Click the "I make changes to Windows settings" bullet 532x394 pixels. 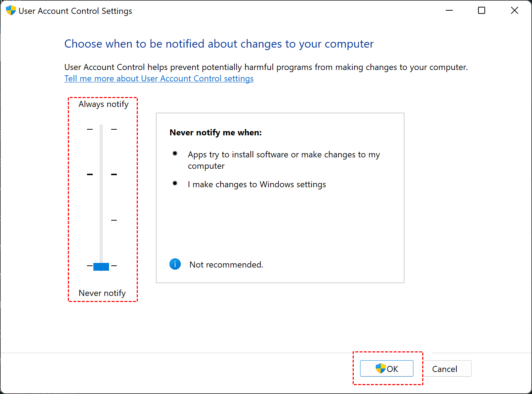[x=257, y=184]
